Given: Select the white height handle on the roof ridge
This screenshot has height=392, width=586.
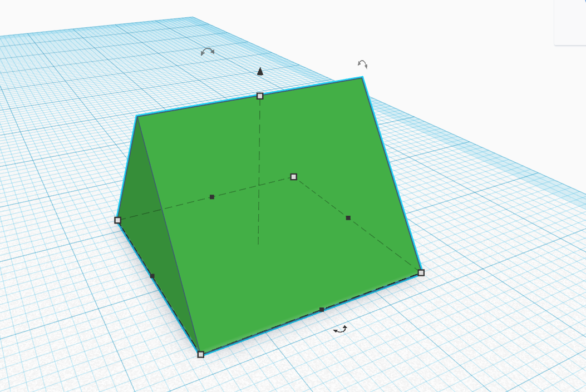Looking at the screenshot, I should pos(260,96).
